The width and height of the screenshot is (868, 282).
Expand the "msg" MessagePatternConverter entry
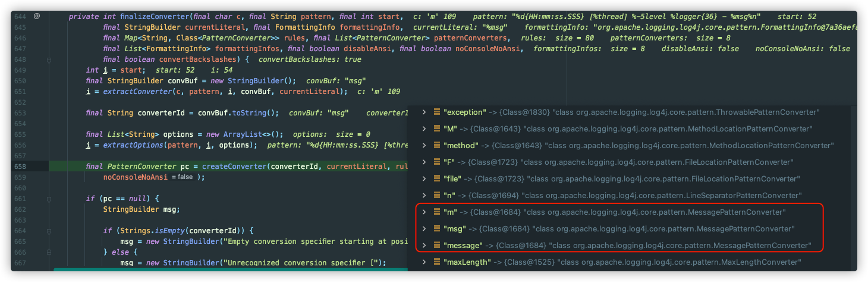point(424,228)
